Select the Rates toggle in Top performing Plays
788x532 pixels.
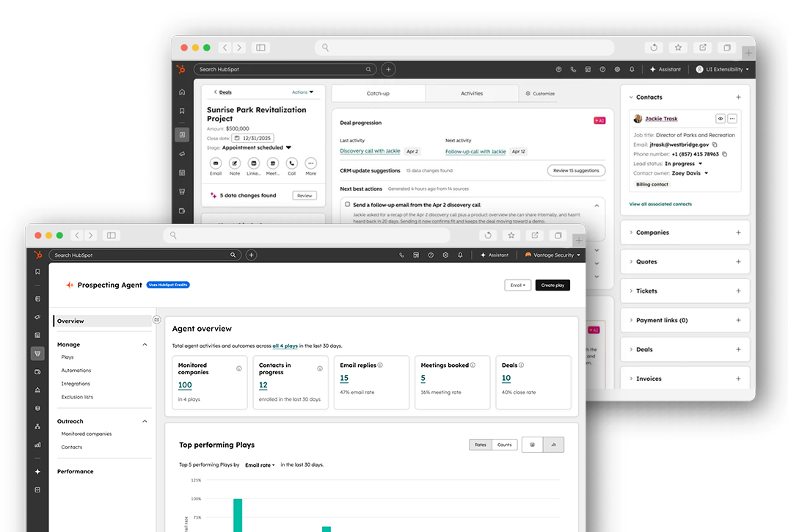(481, 445)
